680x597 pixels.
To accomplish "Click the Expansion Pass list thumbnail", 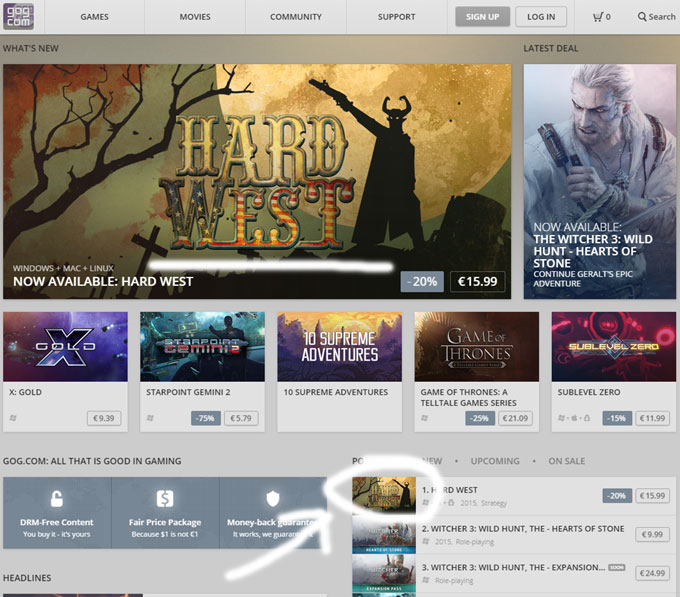I will pyautogui.click(x=384, y=573).
